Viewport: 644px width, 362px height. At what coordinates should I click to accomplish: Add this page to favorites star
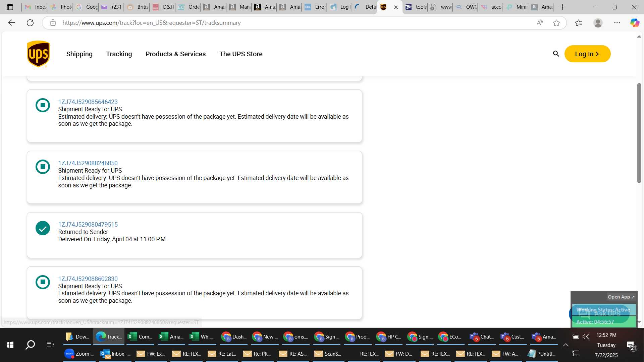[556, 23]
